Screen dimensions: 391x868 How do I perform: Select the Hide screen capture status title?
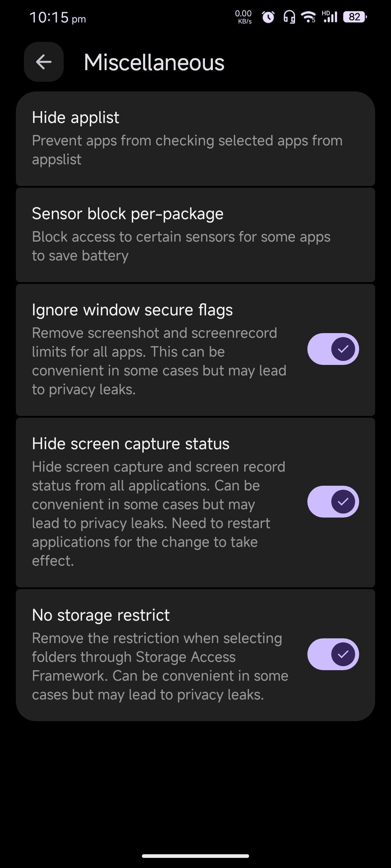coord(131,444)
